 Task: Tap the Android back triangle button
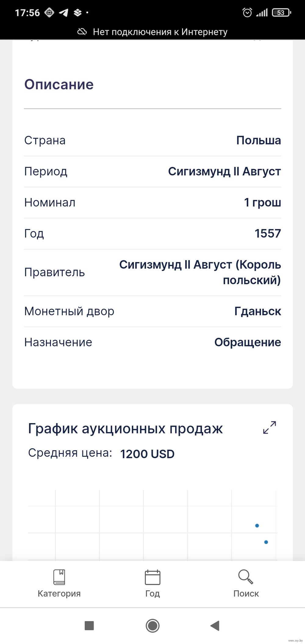pyautogui.click(x=215, y=626)
